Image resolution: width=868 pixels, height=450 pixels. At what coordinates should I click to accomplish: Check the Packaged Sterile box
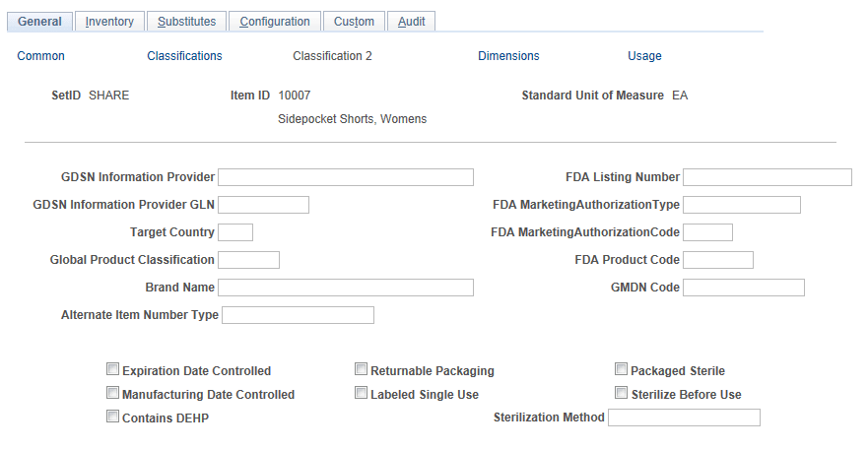pyautogui.click(x=621, y=370)
